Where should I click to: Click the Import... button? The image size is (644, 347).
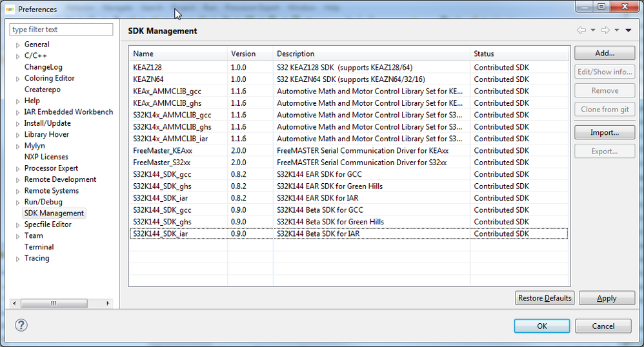(x=605, y=133)
